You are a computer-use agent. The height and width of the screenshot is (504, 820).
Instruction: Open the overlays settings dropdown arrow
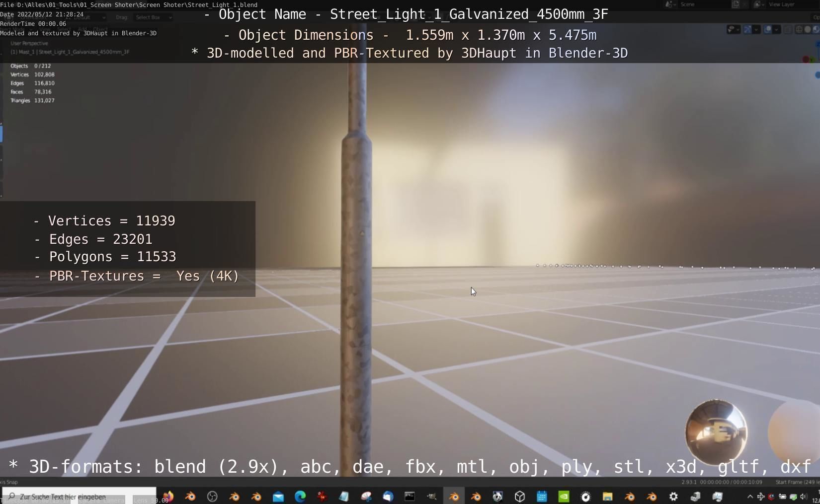(776, 30)
